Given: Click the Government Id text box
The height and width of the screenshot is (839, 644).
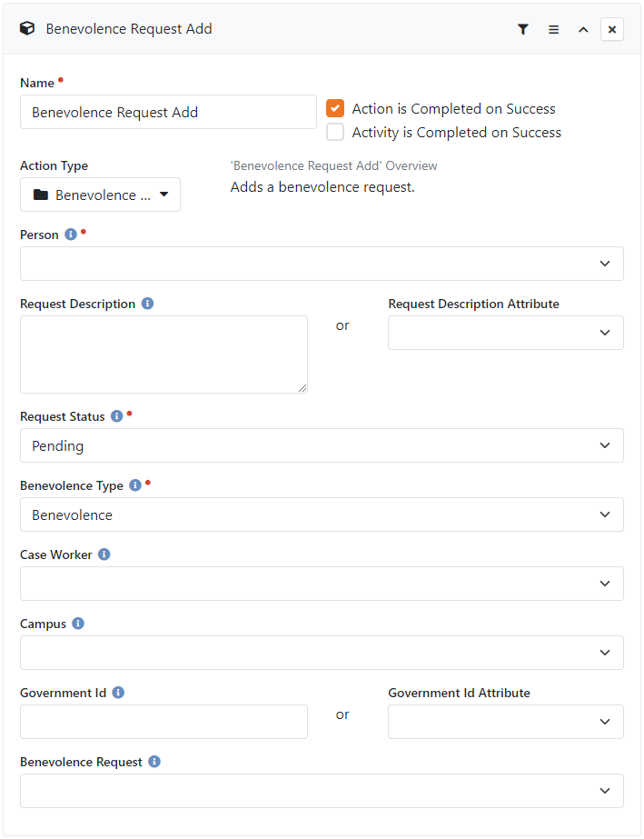Looking at the screenshot, I should (163, 722).
